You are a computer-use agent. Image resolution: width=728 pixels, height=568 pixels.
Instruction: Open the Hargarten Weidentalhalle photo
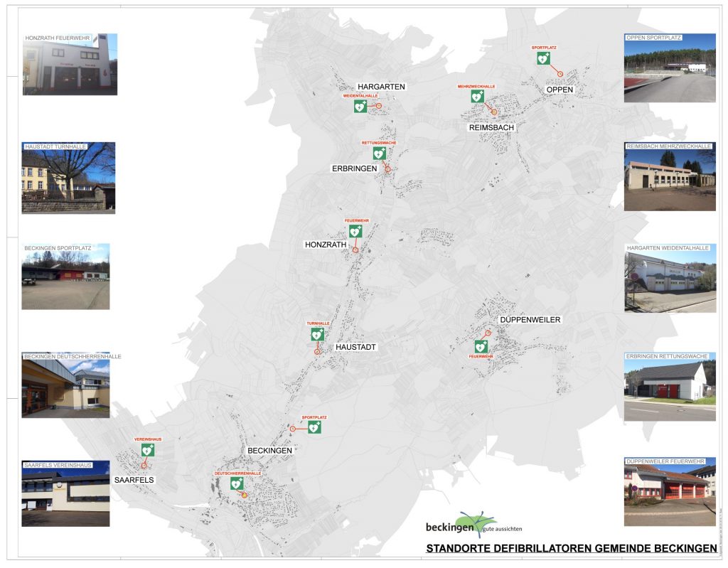click(x=670, y=278)
